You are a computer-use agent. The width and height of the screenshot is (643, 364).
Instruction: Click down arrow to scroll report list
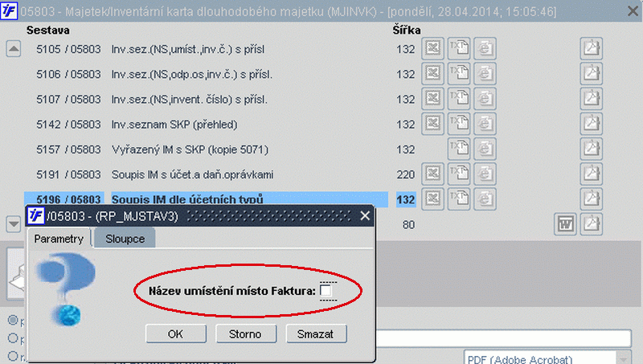click(14, 224)
